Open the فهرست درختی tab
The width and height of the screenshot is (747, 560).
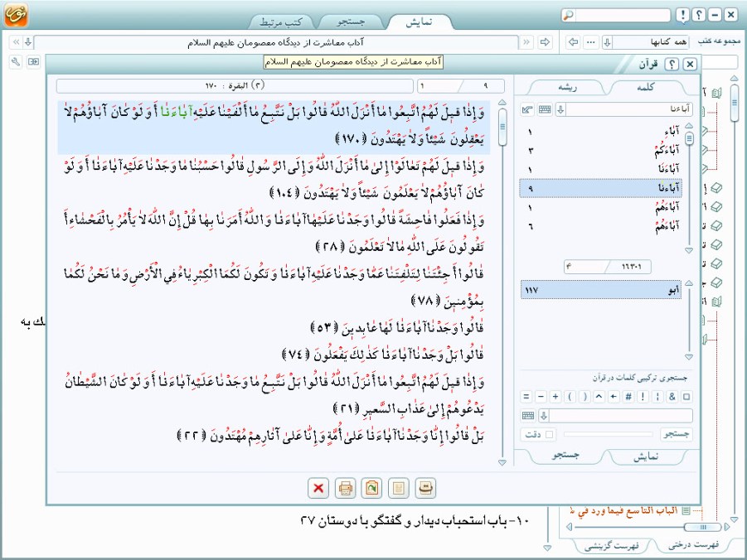click(x=693, y=545)
